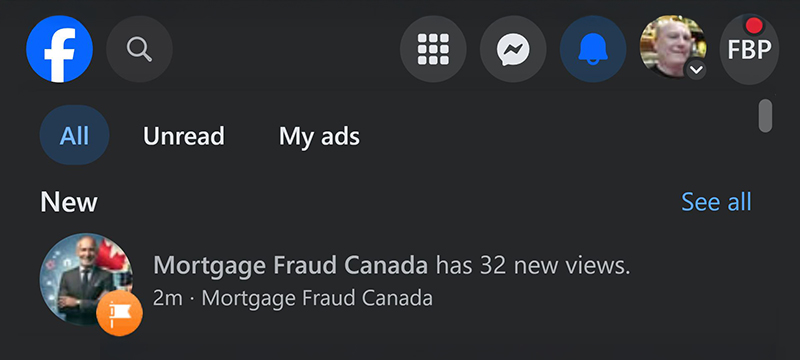This screenshot has width=800, height=360.
Task: Open your account profile picture
Action: [673, 47]
